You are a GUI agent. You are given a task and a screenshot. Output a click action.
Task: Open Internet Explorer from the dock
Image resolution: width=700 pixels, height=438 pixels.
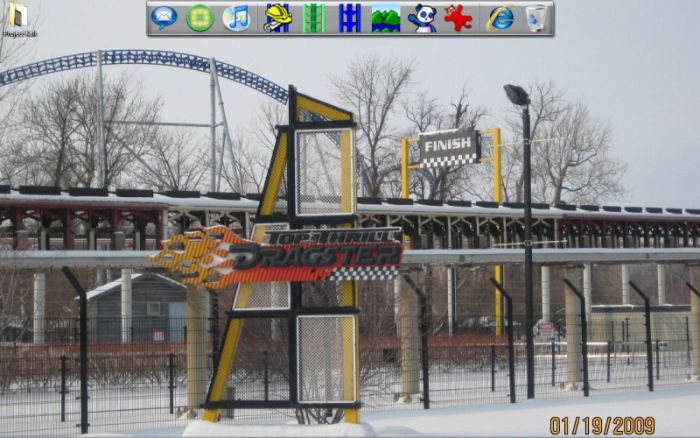point(500,18)
